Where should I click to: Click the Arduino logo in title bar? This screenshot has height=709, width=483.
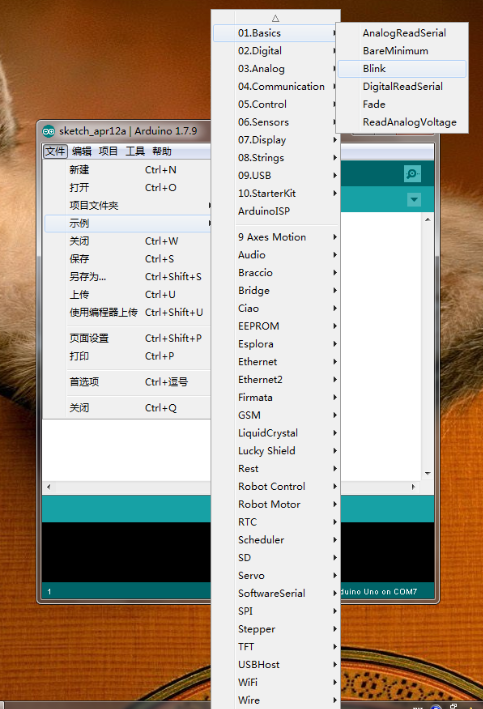(48, 131)
